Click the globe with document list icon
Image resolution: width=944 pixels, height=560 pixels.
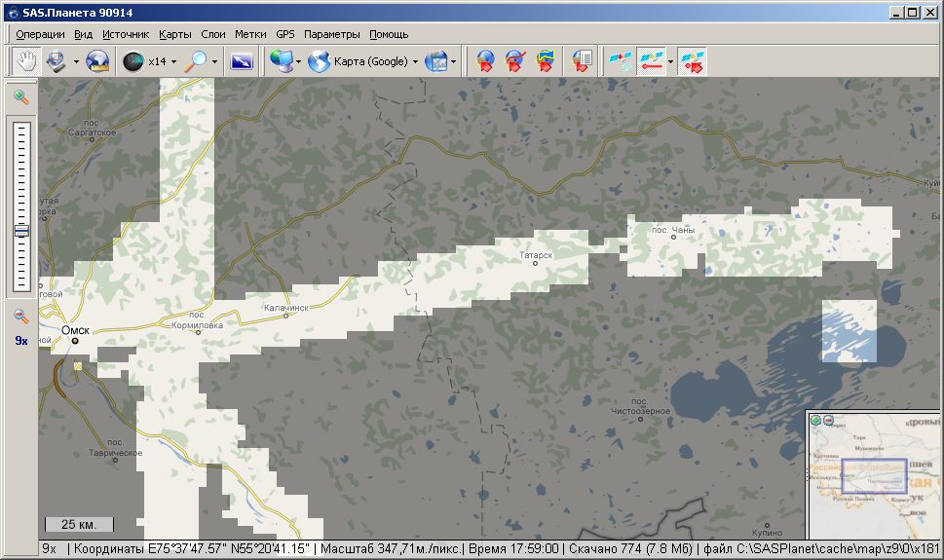pos(583,61)
